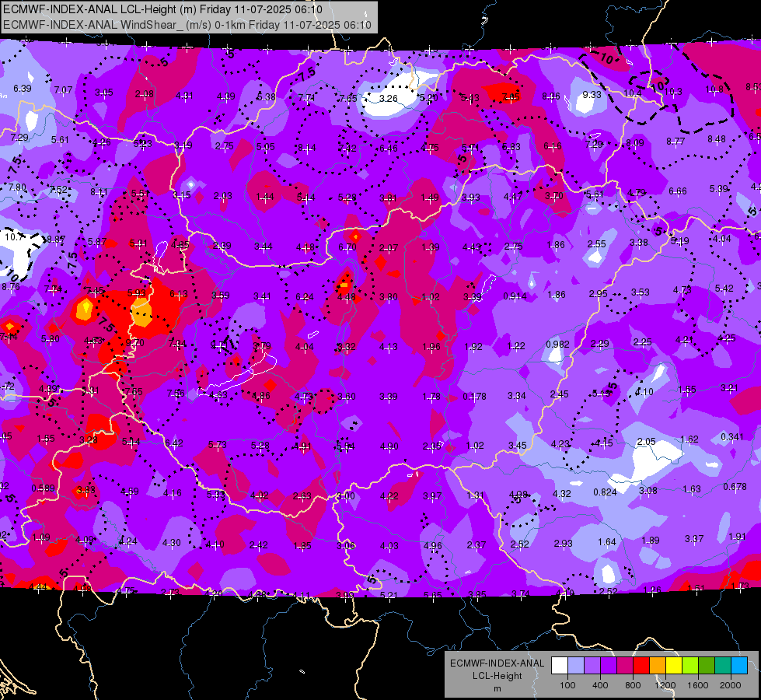Click the value 2.05 in the white patch

coord(647,442)
